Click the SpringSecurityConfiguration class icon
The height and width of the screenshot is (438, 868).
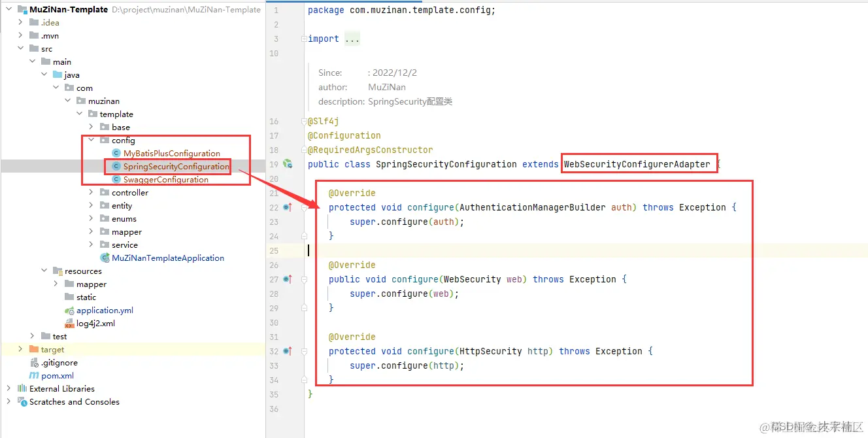116,167
